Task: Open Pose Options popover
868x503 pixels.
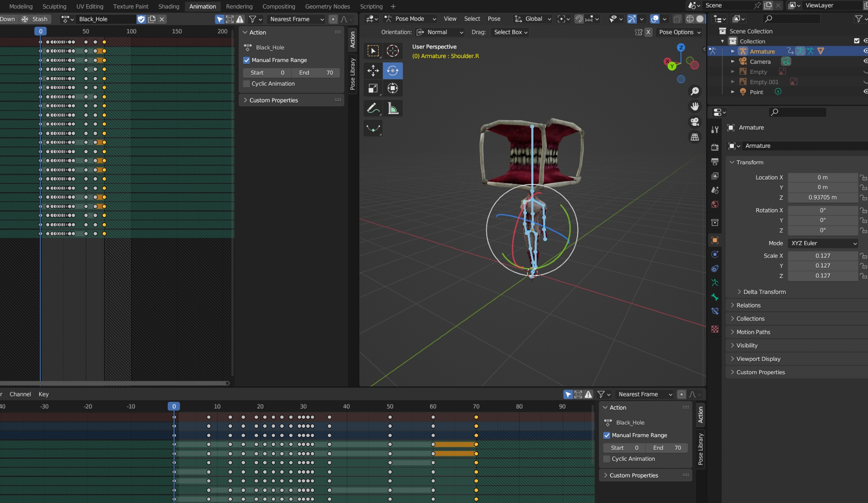Action: [x=679, y=32]
